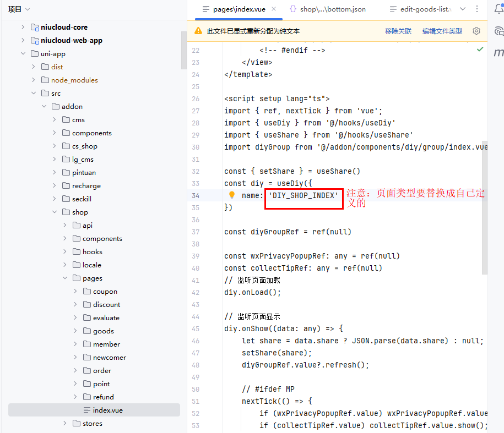Open the notification banner settings gear
Viewport: 504px width, 433px height.
[x=476, y=31]
